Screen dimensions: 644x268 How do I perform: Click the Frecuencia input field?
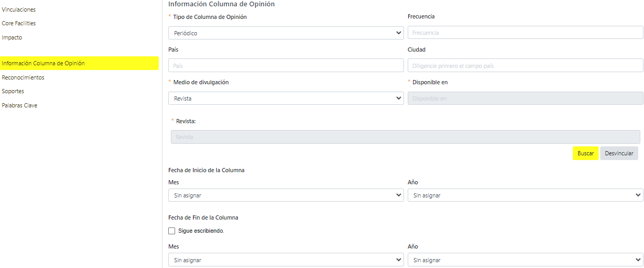tap(525, 33)
